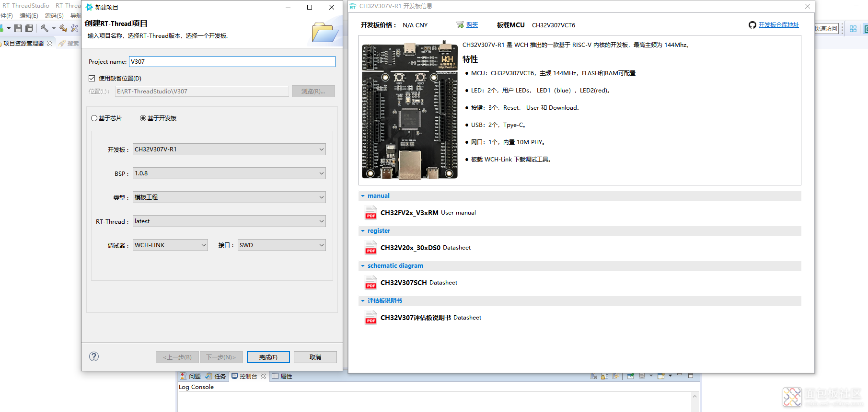Image resolution: width=868 pixels, height=412 pixels.
Task: Click the 开发板仓库地址 link
Action: 779,25
